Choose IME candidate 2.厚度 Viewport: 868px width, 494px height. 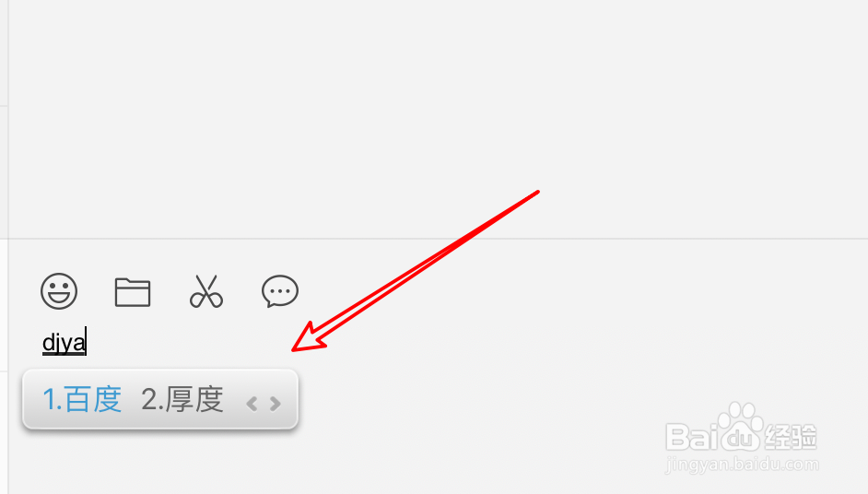coord(182,399)
